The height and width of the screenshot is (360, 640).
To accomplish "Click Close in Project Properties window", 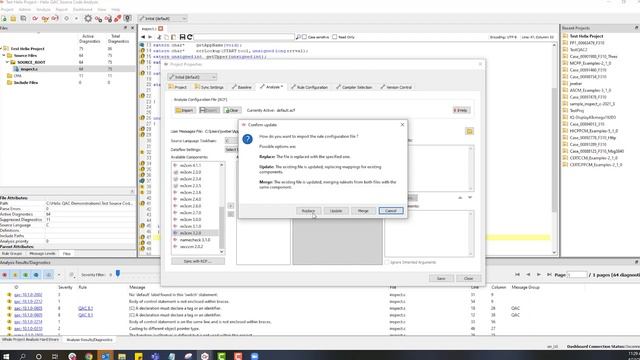I will tap(468, 278).
